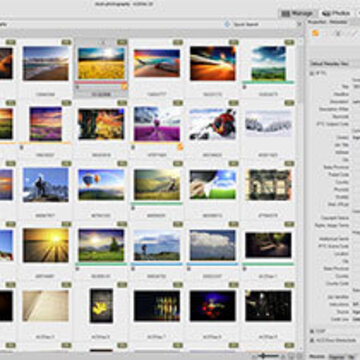
Task: Click the second Properties toolbar icon
Action: pos(337,33)
